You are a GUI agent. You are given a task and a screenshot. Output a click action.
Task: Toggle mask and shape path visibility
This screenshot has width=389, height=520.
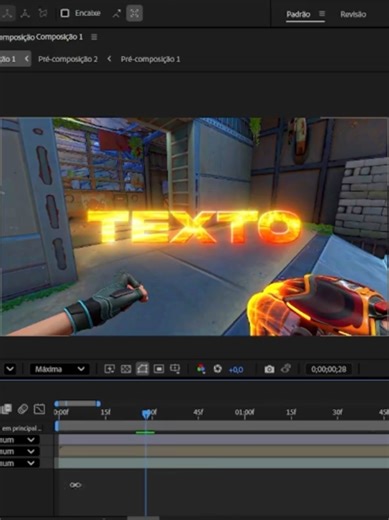click(142, 369)
